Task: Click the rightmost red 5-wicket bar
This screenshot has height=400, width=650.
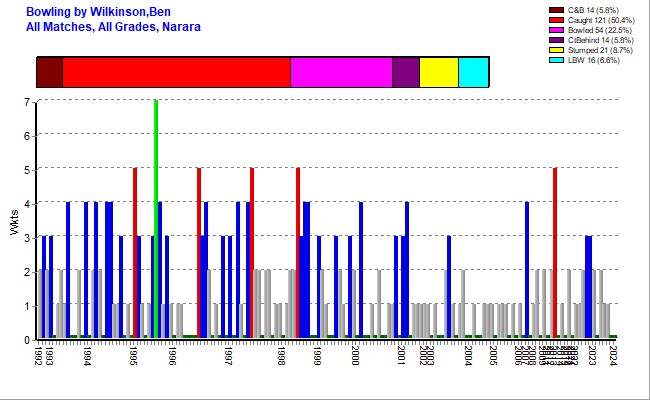Action: (x=555, y=252)
